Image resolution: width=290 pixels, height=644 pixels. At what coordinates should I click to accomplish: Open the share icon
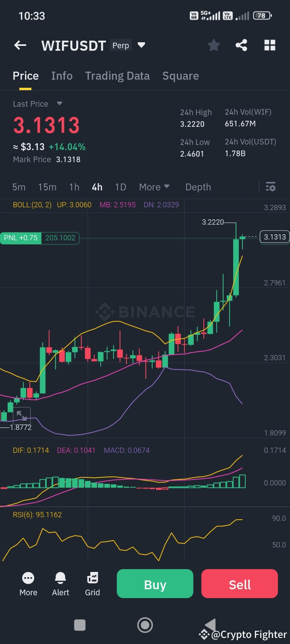tap(241, 45)
